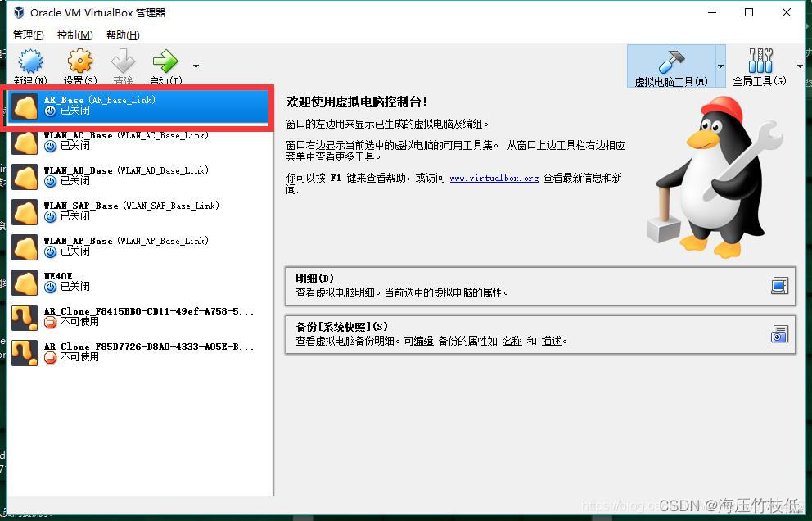
Task: Click powered-off status icon of WLAN_AD_Base
Action: [50, 181]
